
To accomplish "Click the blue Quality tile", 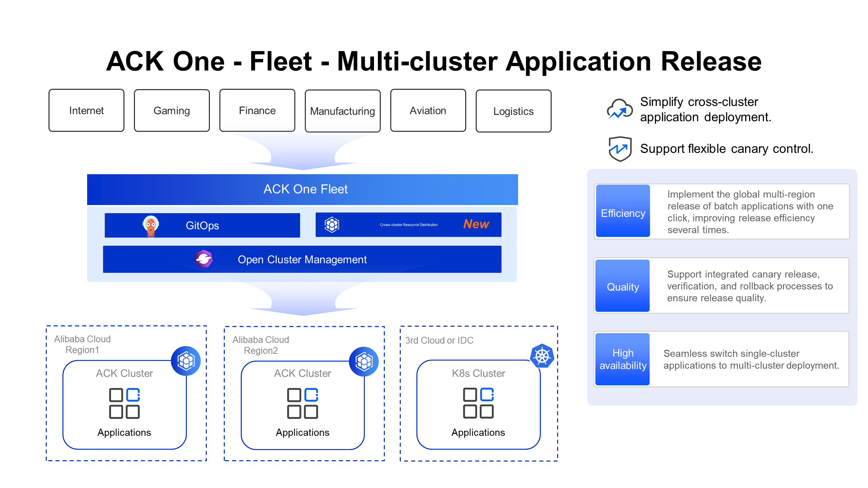I will tap(623, 286).
